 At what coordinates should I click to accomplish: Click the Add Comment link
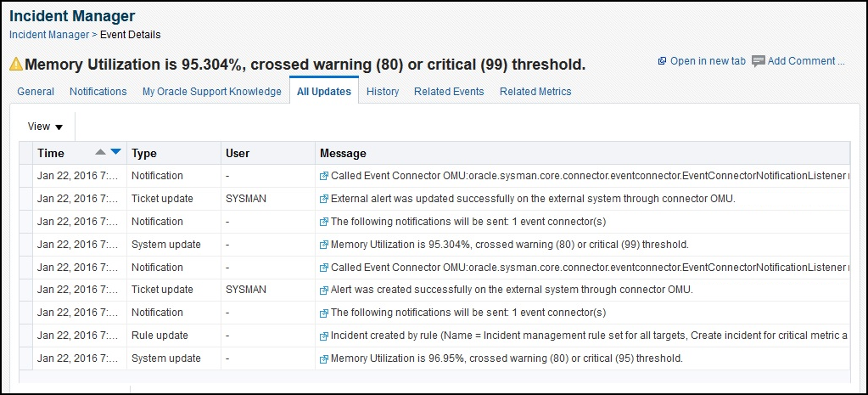pos(806,61)
